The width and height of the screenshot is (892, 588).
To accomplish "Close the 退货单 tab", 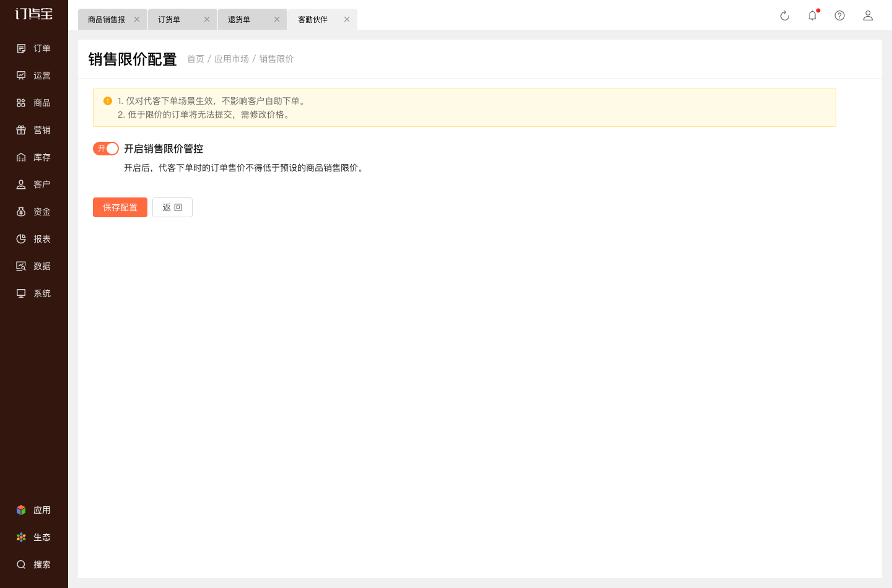I will (277, 19).
